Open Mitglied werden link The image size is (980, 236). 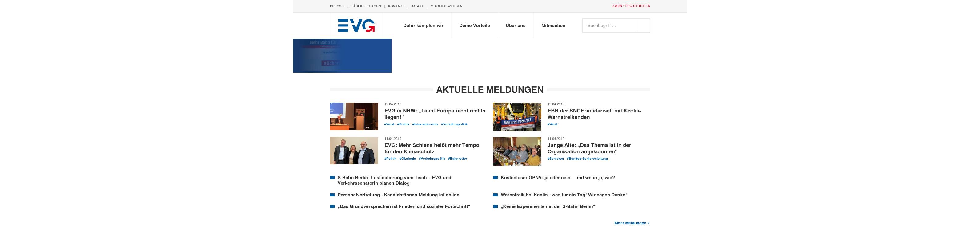tap(446, 6)
